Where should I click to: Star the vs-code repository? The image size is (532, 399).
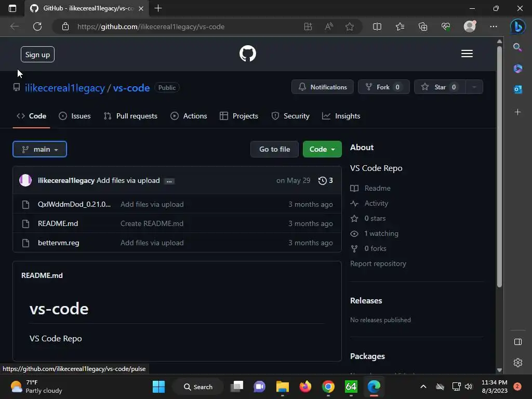pos(440,87)
